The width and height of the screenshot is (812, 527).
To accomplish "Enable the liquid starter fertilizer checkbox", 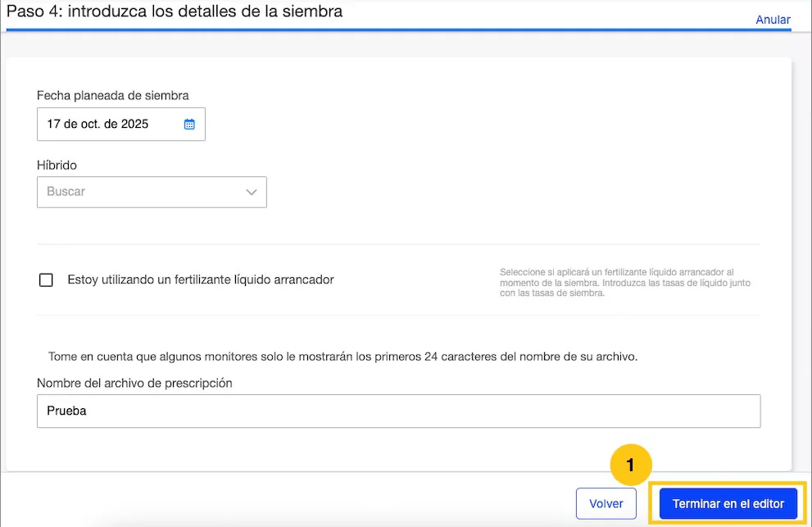I will pos(47,280).
